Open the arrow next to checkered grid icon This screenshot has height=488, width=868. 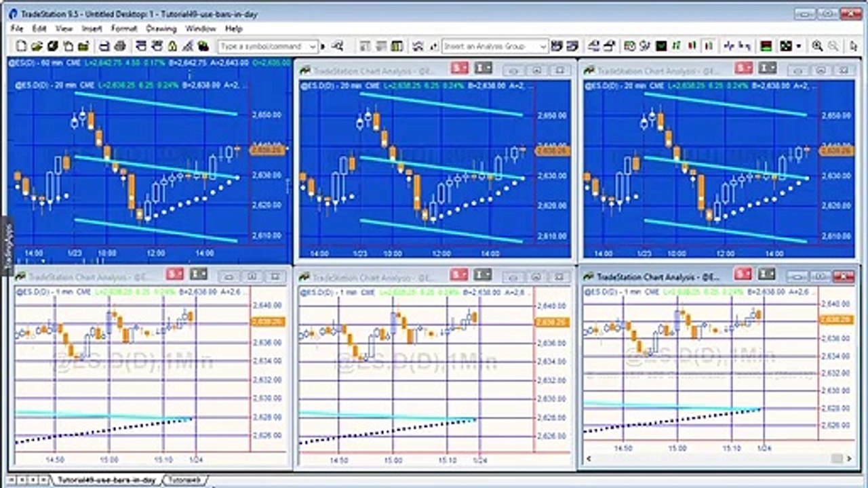coord(799,46)
